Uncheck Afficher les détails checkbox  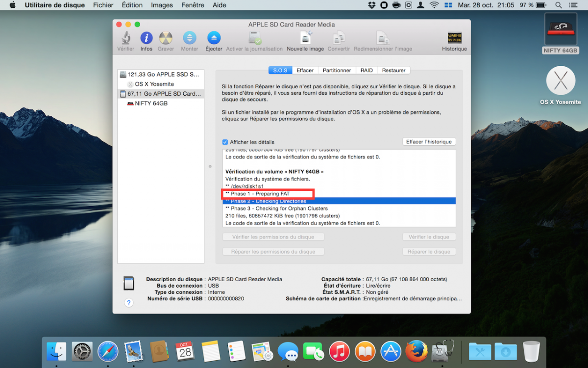coord(225,142)
